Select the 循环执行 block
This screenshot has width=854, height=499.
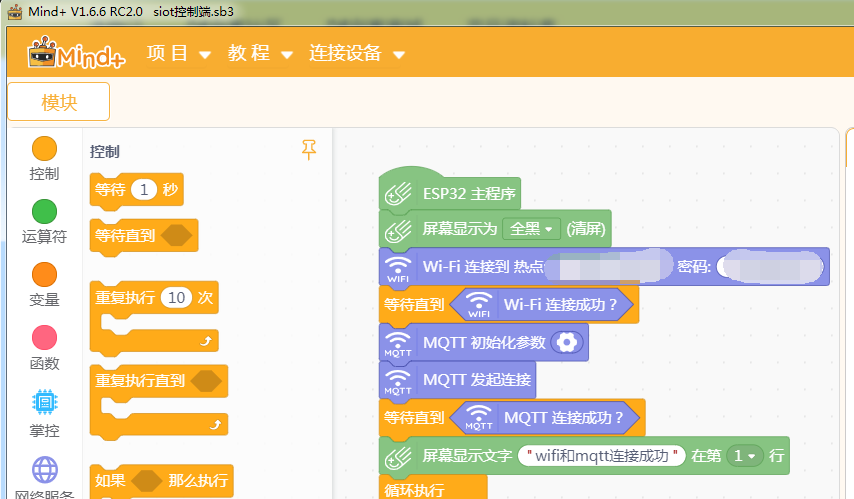click(x=433, y=489)
